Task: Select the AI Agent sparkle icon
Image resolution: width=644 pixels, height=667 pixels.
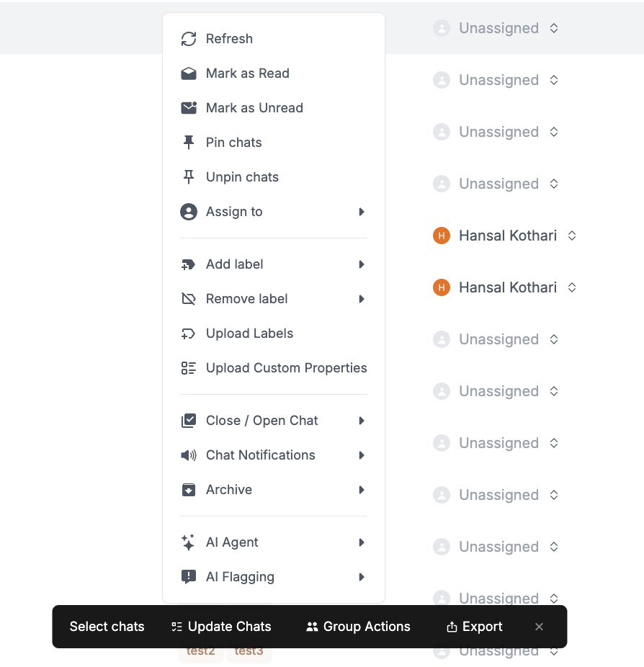Action: click(x=188, y=542)
